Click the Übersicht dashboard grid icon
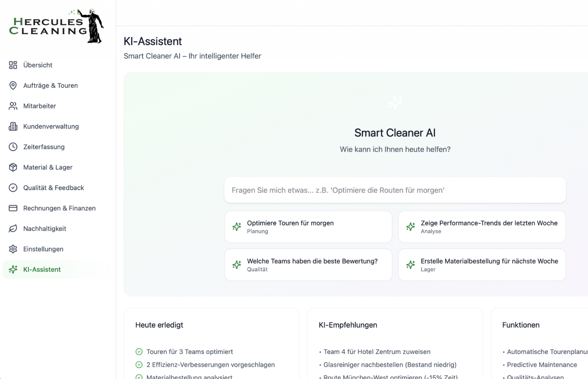This screenshot has height=379, width=588. [x=13, y=65]
